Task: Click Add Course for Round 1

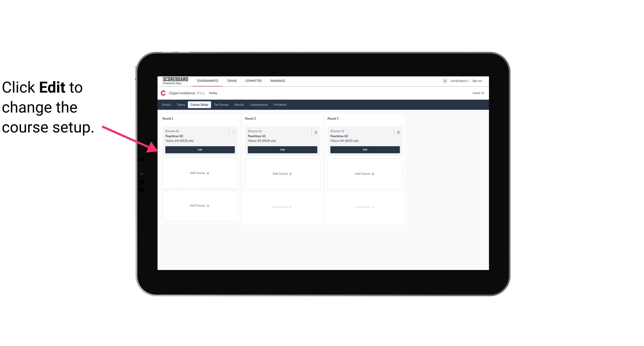Action: tap(200, 173)
